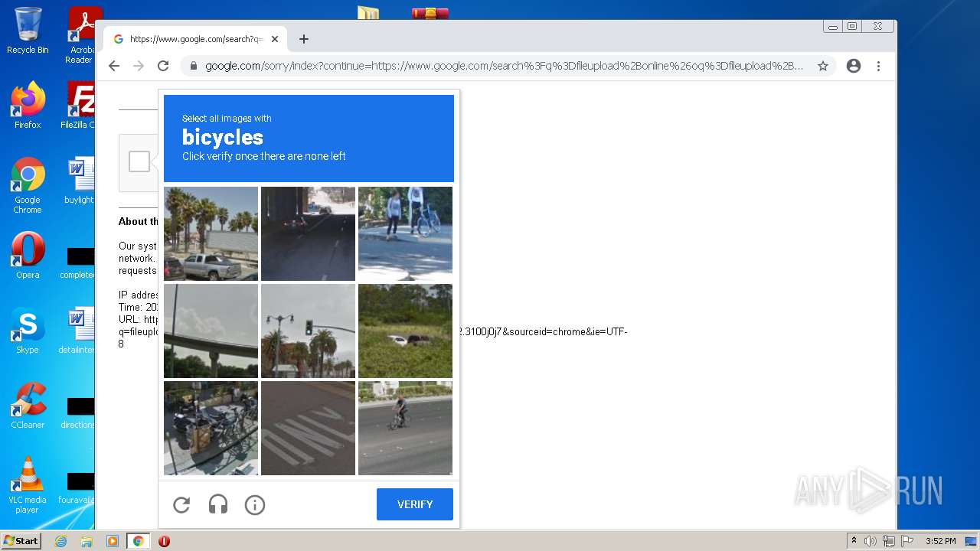
Task: Select the tile with cars in a green field
Action: click(x=405, y=331)
